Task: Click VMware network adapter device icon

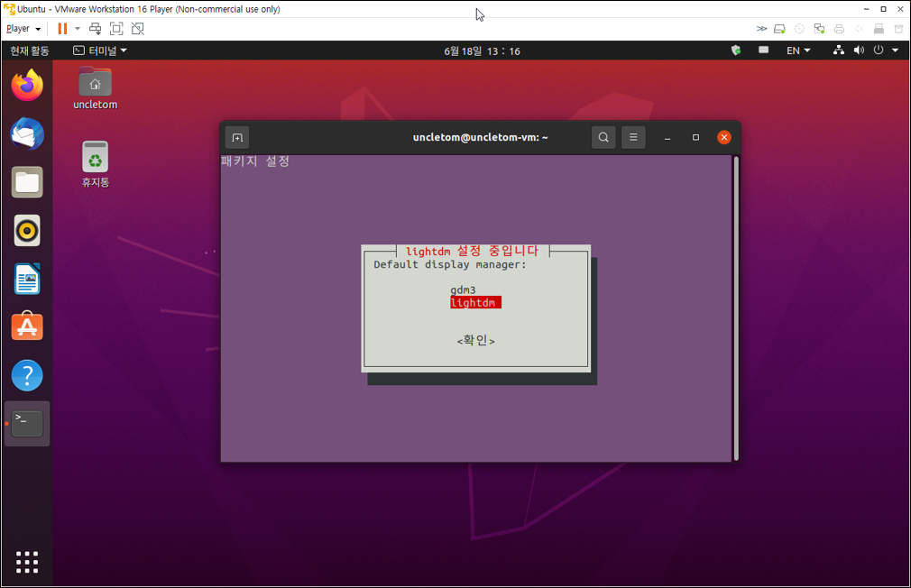Action: click(819, 29)
